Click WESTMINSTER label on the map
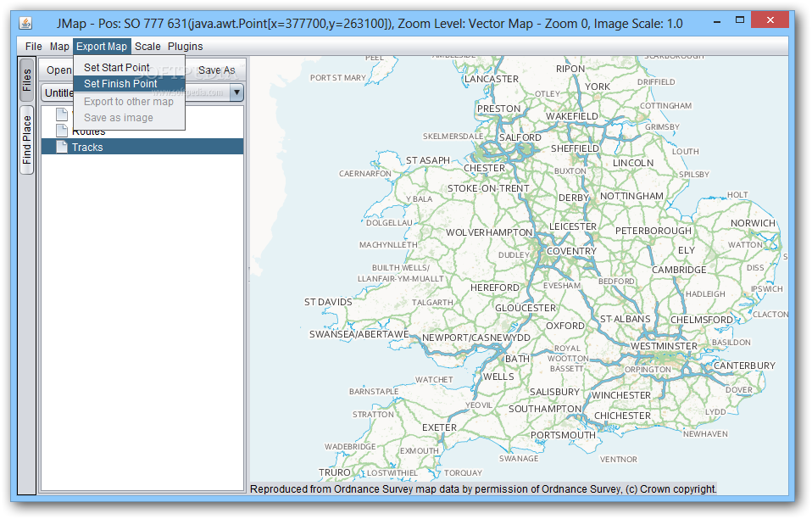Image resolution: width=812 pixels, height=519 pixels. coord(664,346)
